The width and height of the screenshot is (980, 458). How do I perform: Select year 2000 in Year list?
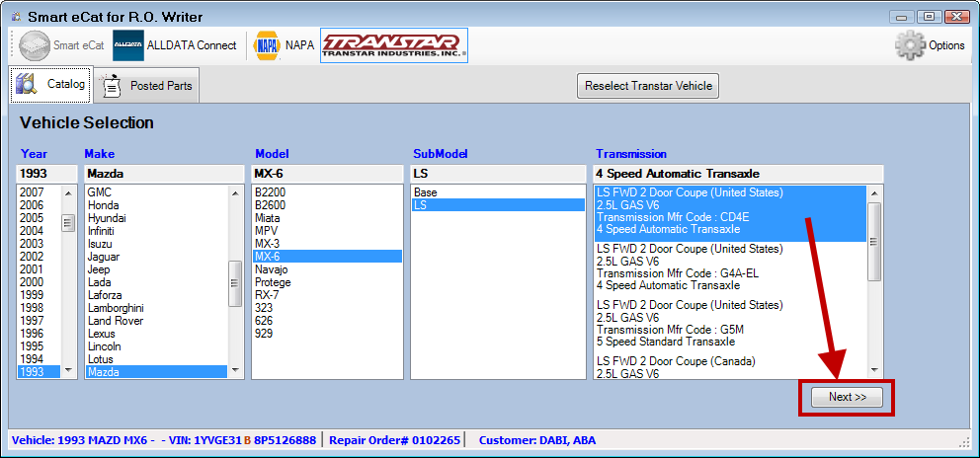click(32, 281)
